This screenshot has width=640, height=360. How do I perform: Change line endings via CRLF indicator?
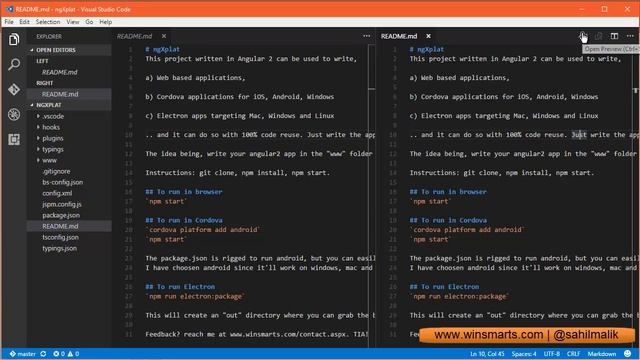point(573,354)
